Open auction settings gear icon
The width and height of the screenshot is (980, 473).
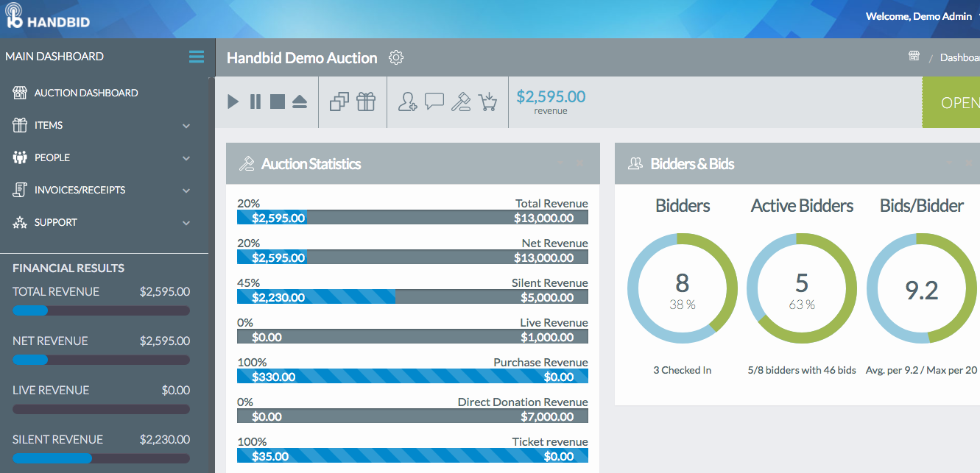[x=396, y=57]
